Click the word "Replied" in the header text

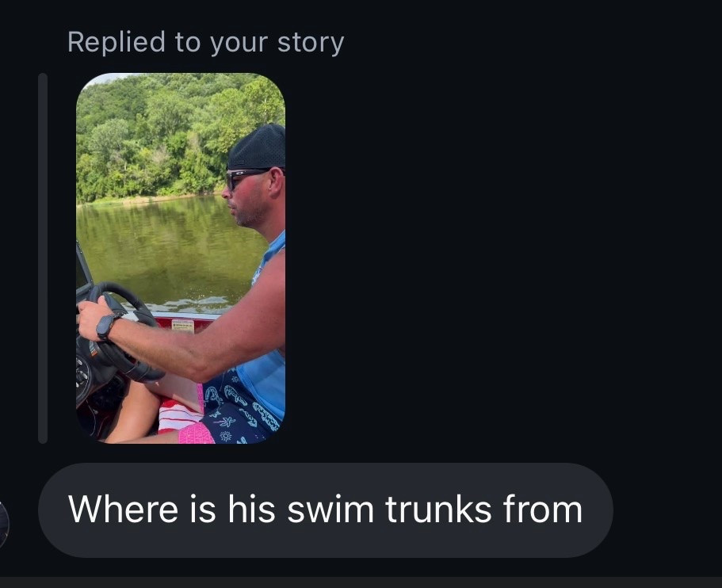click(x=117, y=42)
